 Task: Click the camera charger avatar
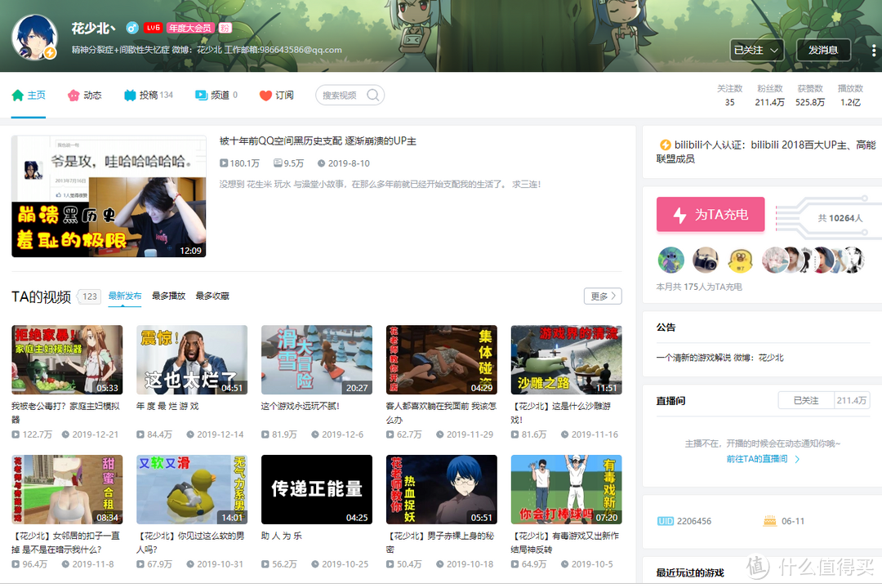[x=706, y=260]
